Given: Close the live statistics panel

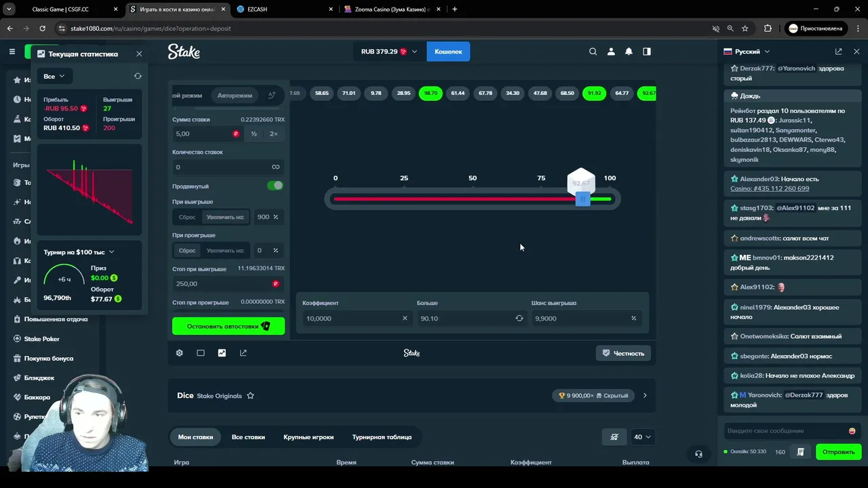Looking at the screenshot, I should [139, 54].
